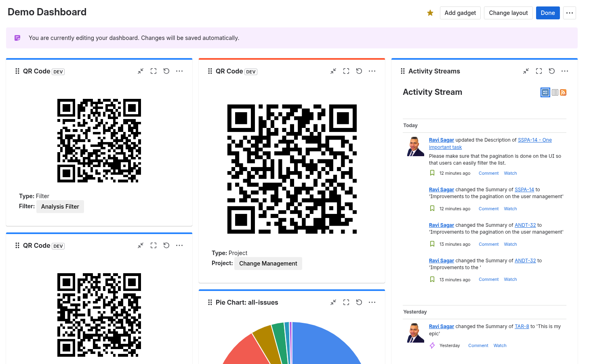The image size is (589, 364).
Task: Open dashboard more actions ellipsis menu
Action: pos(570,13)
